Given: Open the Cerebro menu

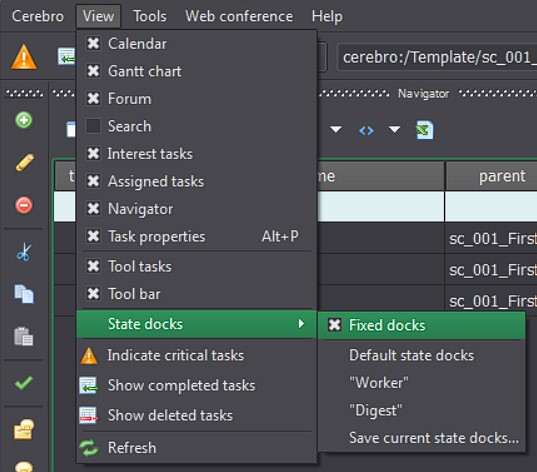Looking at the screenshot, I should click(38, 16).
